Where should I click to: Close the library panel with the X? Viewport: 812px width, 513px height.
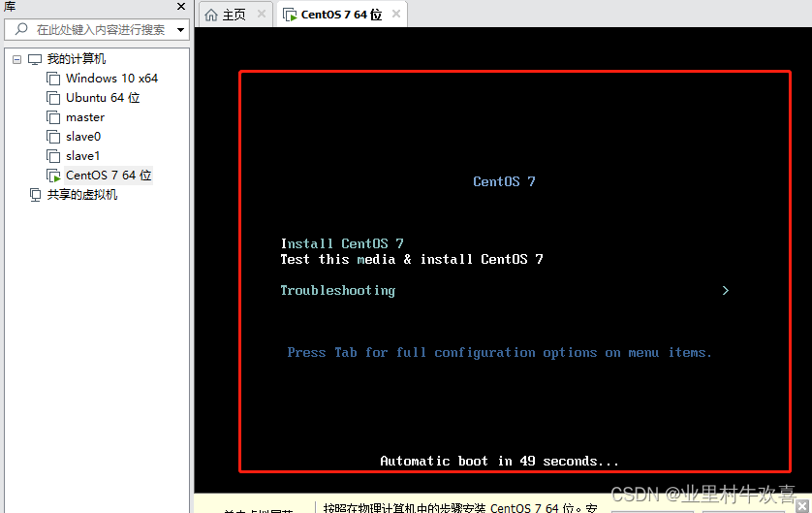tap(181, 6)
